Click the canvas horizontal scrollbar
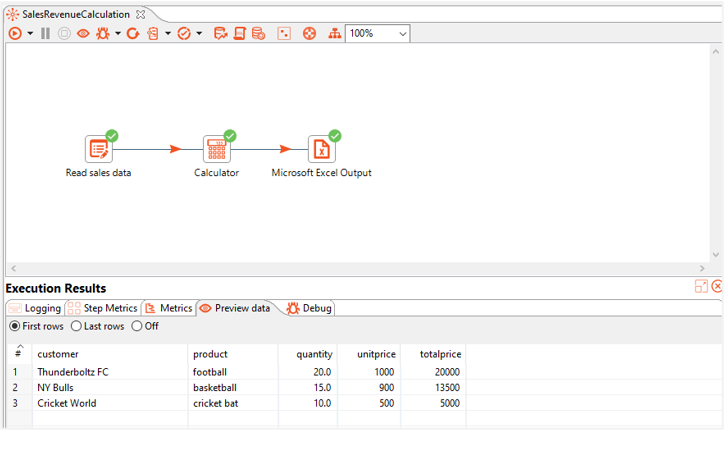 coord(360,269)
